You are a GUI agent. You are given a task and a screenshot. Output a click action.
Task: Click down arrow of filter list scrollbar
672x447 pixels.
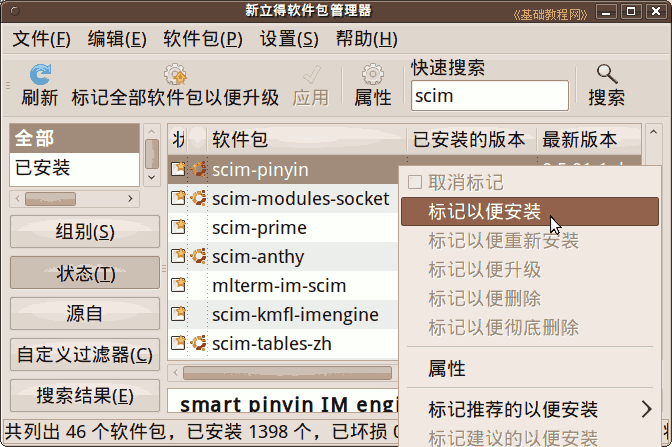click(x=152, y=177)
